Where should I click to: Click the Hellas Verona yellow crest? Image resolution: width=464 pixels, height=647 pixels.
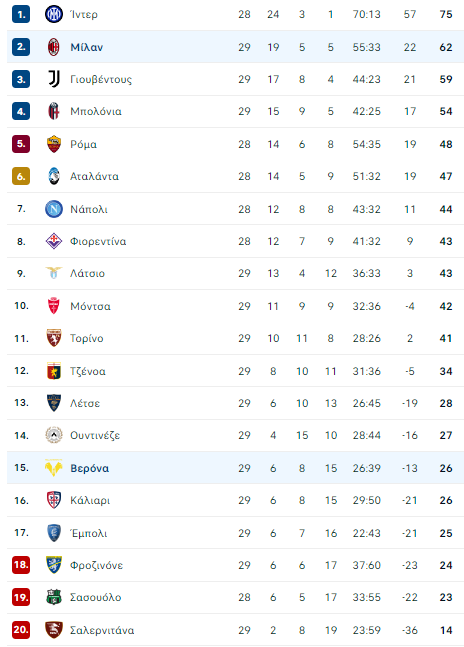coord(54,468)
